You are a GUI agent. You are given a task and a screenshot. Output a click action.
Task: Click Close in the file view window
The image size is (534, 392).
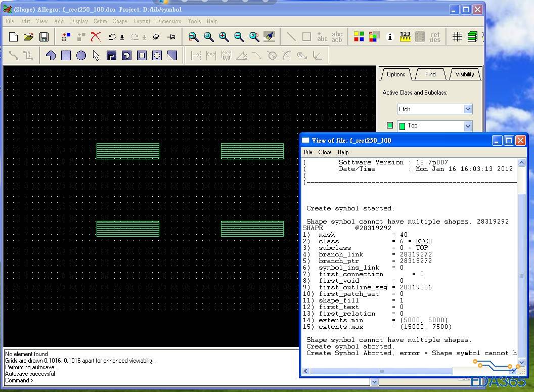(325, 152)
